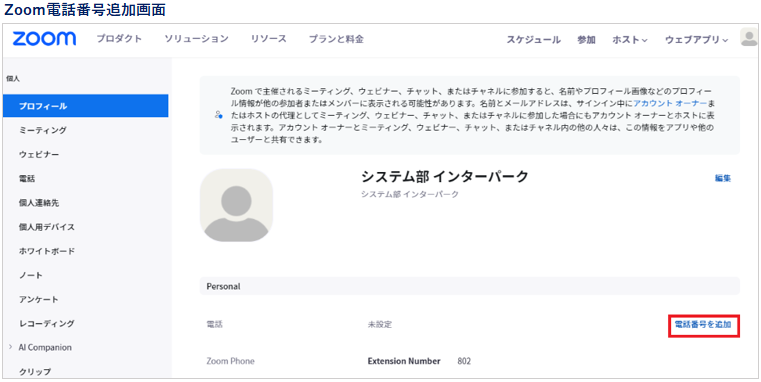Open the ホスト dropdown
This screenshot has width=761, height=382.
click(630, 40)
